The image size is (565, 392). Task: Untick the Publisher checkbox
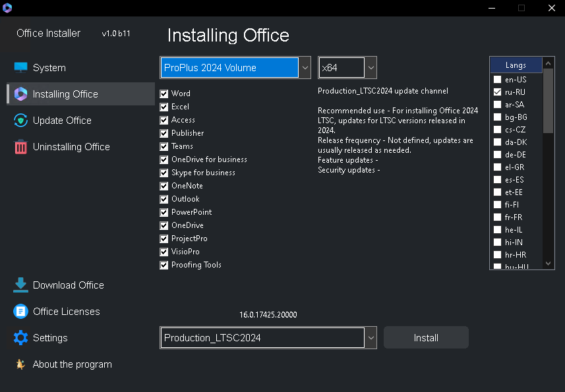164,133
